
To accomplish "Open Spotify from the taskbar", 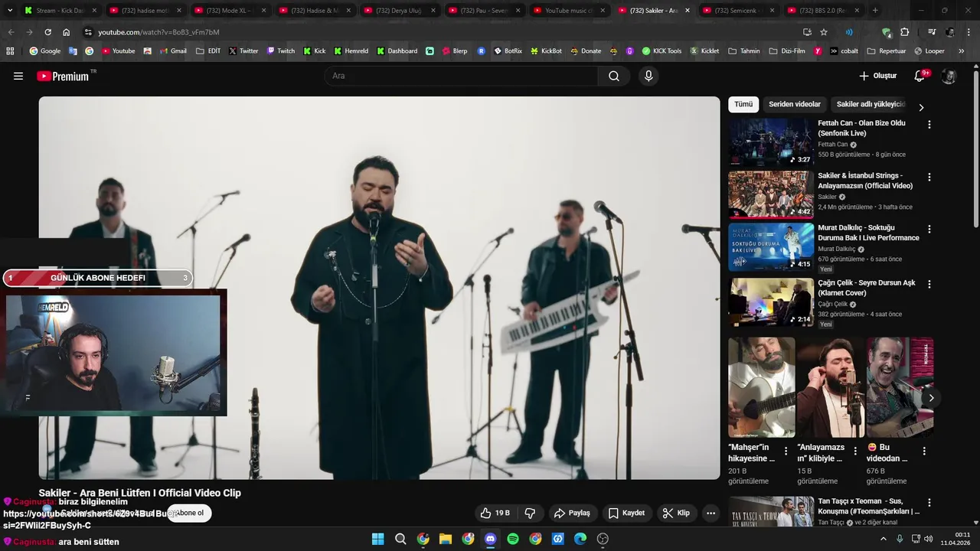I will tap(513, 539).
